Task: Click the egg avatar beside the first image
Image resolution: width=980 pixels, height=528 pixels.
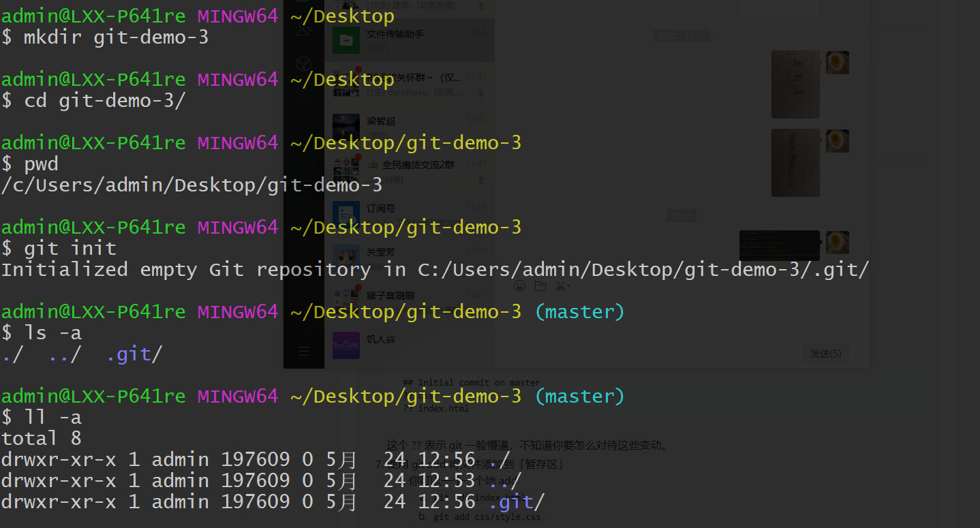Action: click(838, 63)
